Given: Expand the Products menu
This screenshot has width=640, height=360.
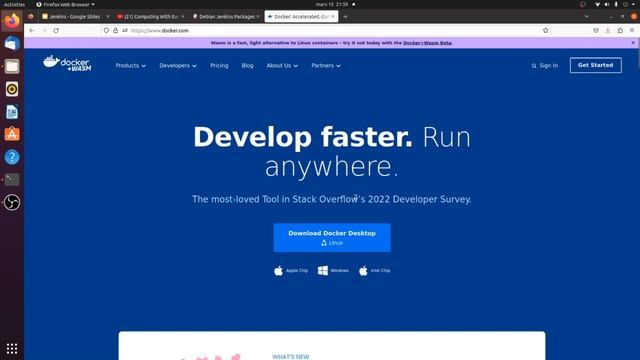Looking at the screenshot, I should pyautogui.click(x=131, y=66).
